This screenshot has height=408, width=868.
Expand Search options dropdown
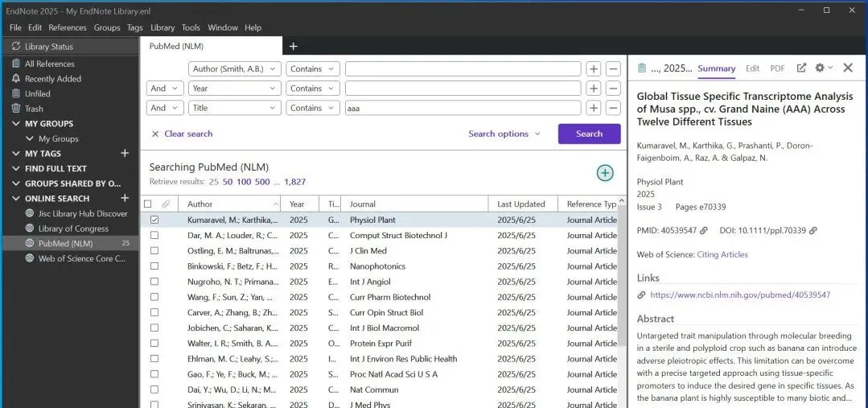504,134
